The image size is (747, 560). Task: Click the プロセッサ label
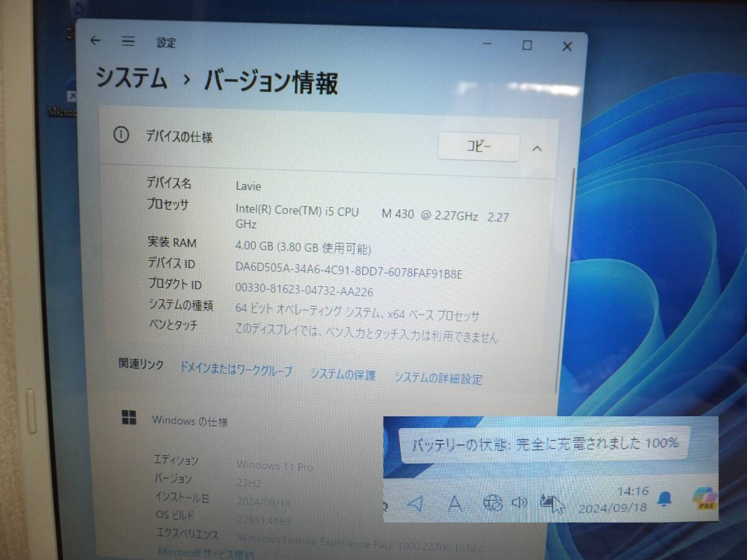coord(167,204)
